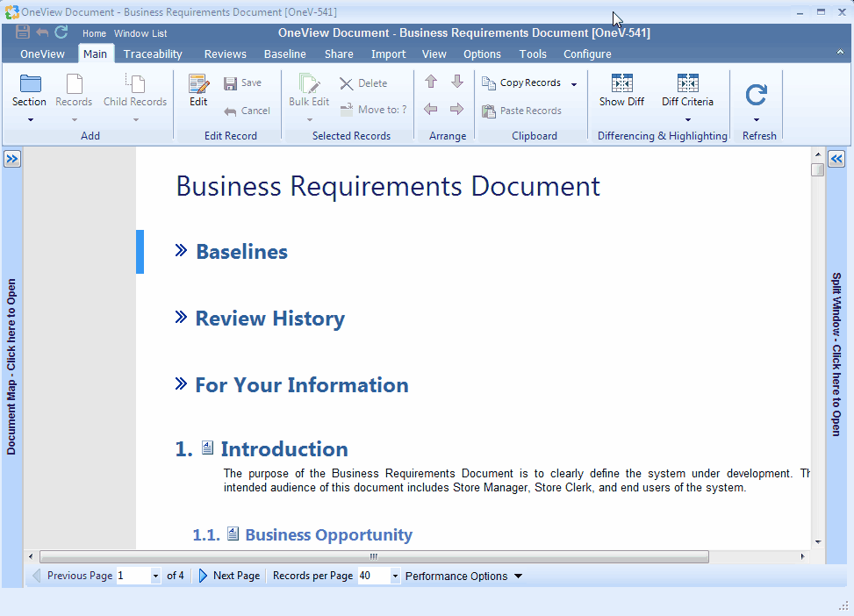Expand the Section dropdown arrow
The height and width of the screenshot is (616, 854).
pos(31,120)
